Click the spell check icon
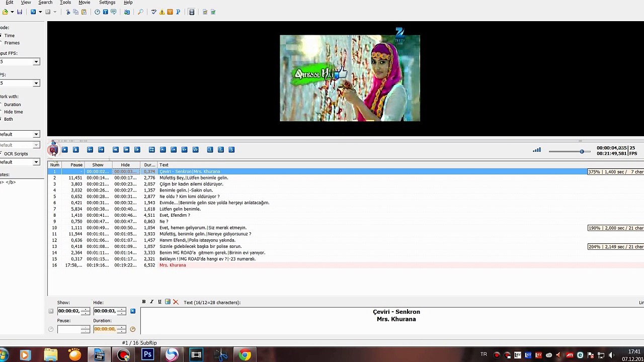The height and width of the screenshot is (362, 644). (x=154, y=12)
